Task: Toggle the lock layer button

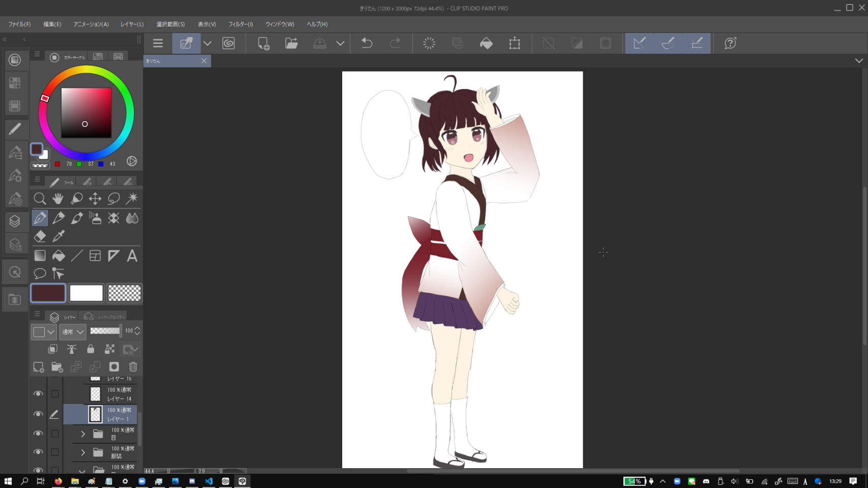Action: click(x=91, y=349)
